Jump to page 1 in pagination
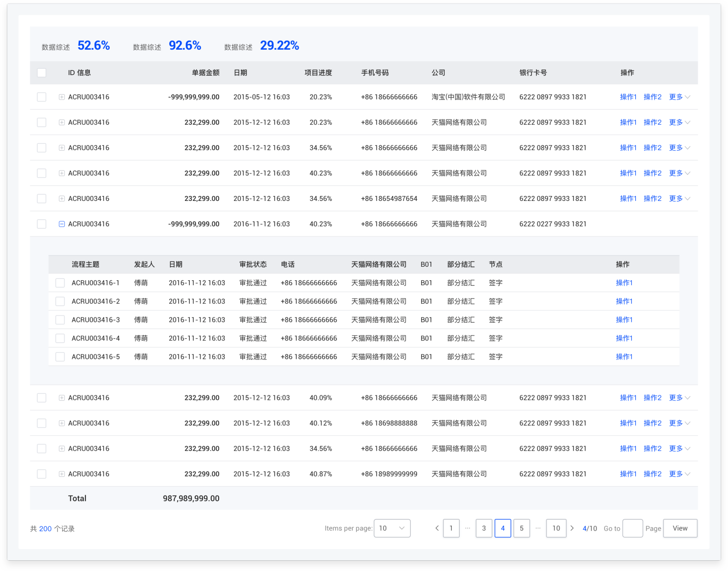The image size is (728, 571). [451, 528]
